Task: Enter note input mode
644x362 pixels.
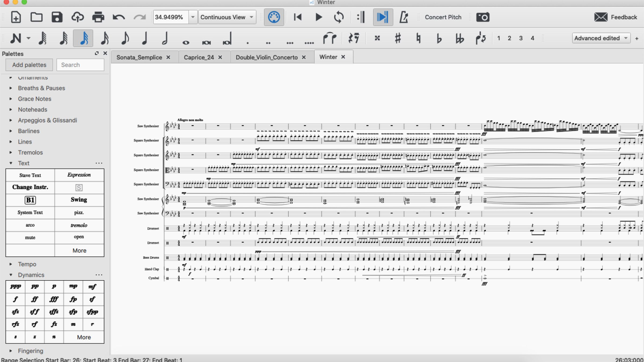Action: pyautogui.click(x=16, y=38)
